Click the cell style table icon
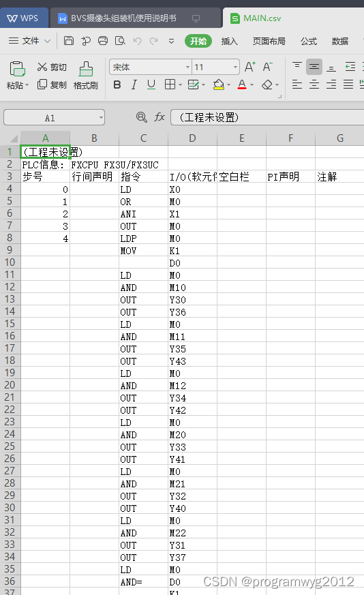364x595 pixels. (x=194, y=85)
